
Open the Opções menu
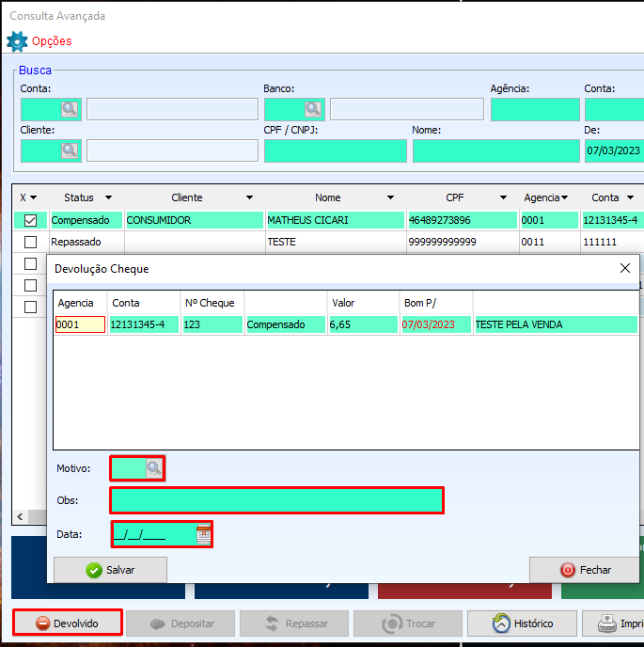coord(52,41)
